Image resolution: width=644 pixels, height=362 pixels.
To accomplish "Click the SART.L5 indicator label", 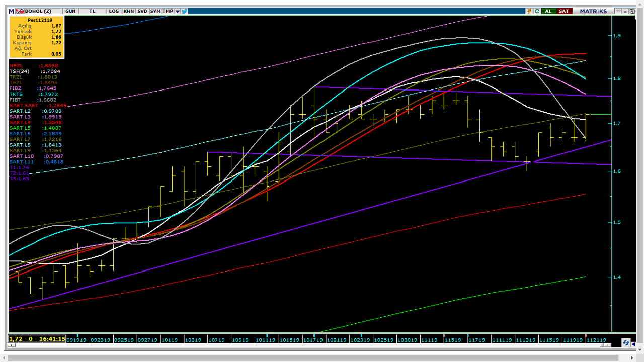I will tap(20, 128).
